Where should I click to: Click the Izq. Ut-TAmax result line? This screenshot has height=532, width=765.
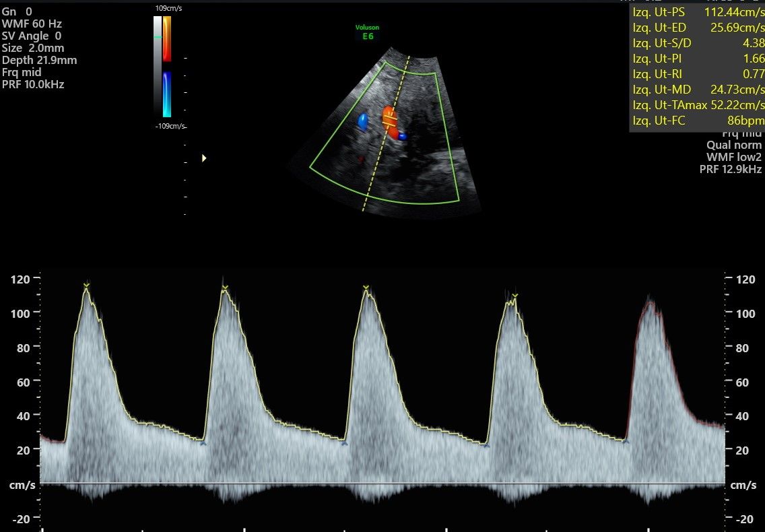698,105
